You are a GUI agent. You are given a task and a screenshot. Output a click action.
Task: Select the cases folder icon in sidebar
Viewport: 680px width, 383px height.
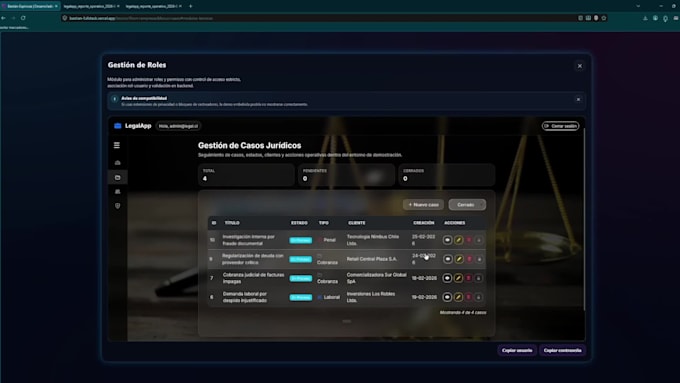[118, 177]
